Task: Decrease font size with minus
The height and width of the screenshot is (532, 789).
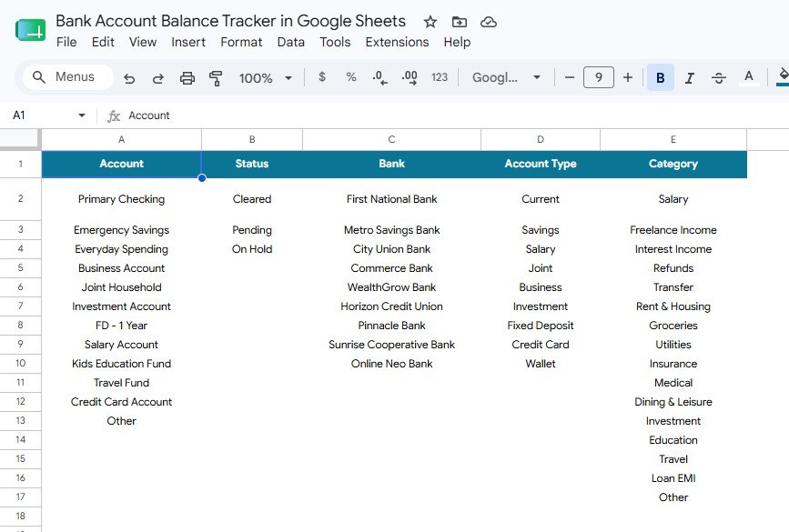Action: [569, 77]
